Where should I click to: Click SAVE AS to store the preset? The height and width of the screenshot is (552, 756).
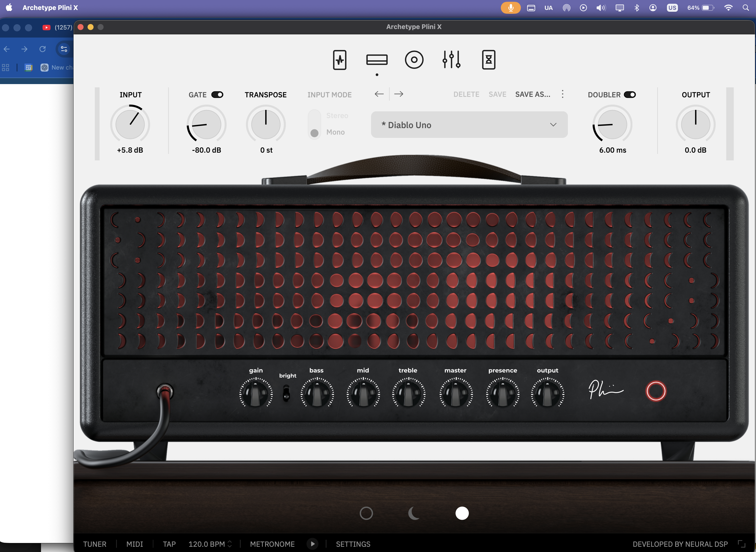pyautogui.click(x=533, y=94)
